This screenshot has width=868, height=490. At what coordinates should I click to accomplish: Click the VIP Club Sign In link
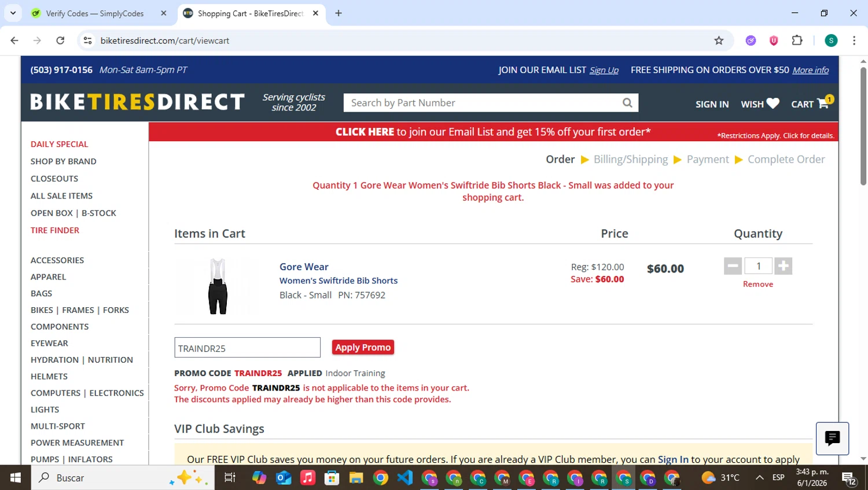pos(673,459)
